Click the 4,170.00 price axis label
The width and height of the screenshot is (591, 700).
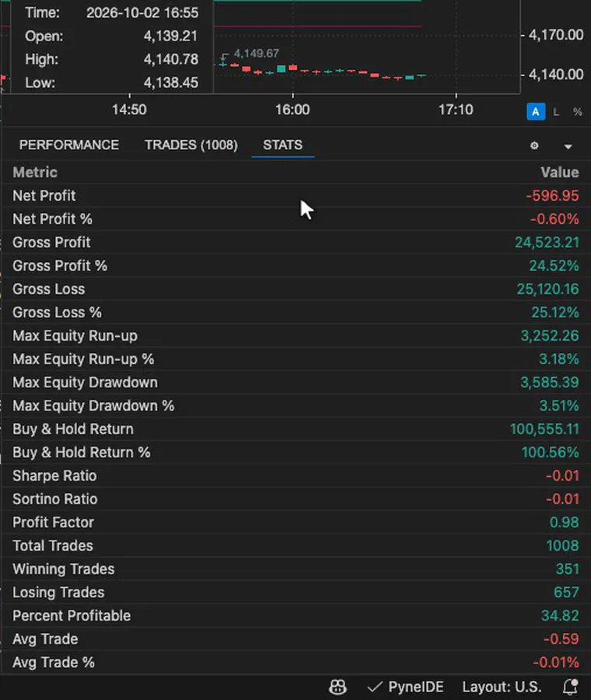click(x=556, y=35)
